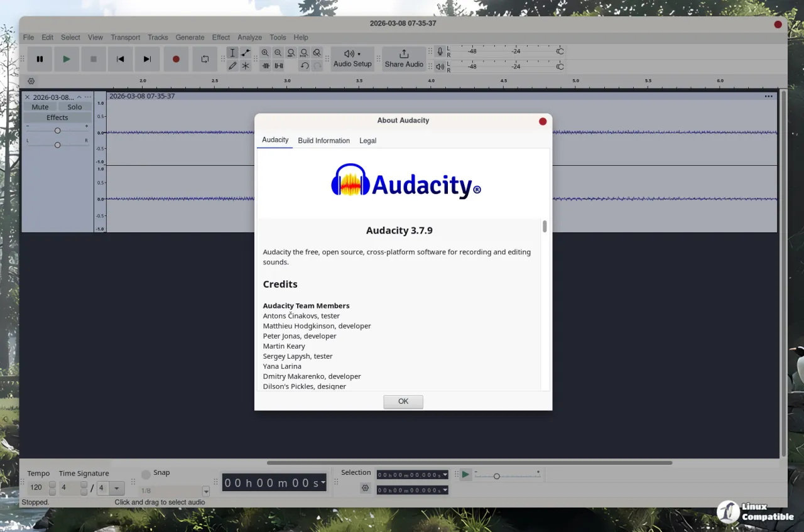Open the View menu
The height and width of the screenshot is (532, 804).
point(95,38)
